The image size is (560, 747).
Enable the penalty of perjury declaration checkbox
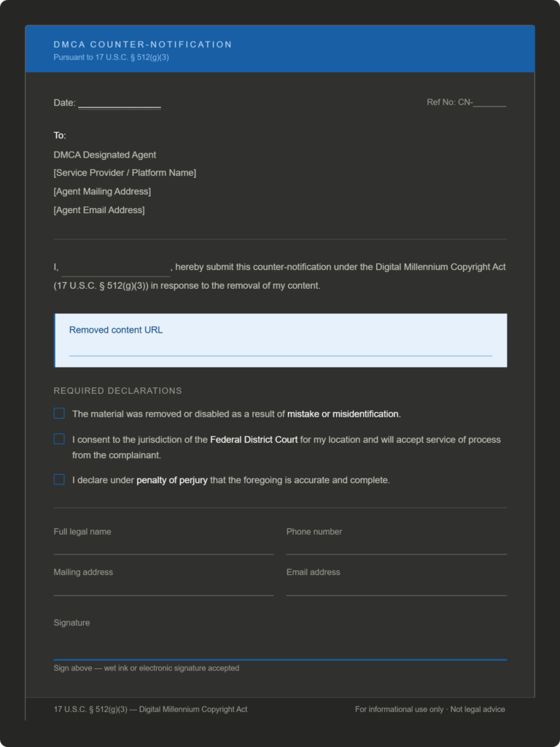[x=59, y=479]
